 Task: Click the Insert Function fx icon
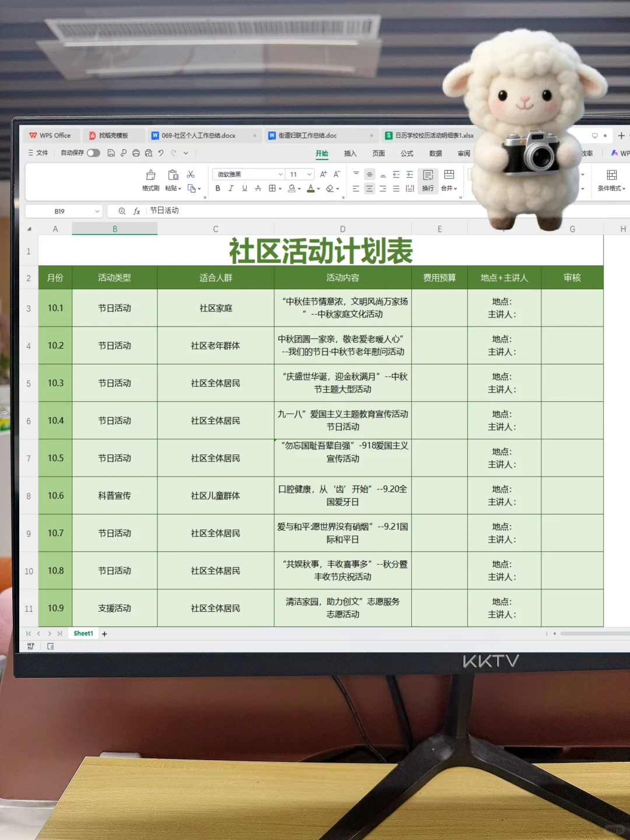click(137, 211)
